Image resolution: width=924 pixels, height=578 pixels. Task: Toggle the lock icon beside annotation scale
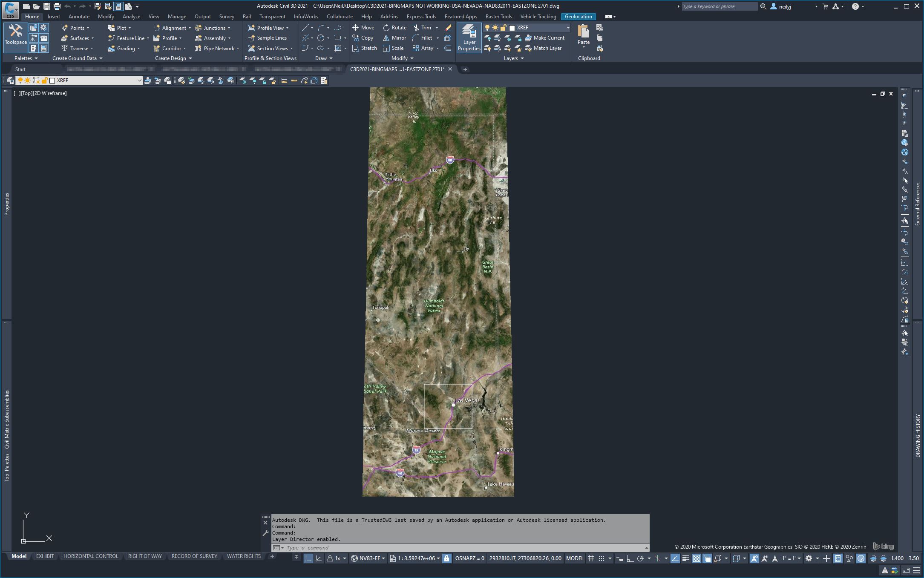tap(446, 558)
